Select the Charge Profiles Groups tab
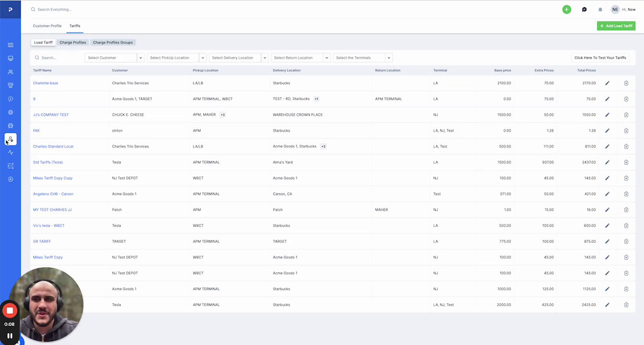 point(113,43)
